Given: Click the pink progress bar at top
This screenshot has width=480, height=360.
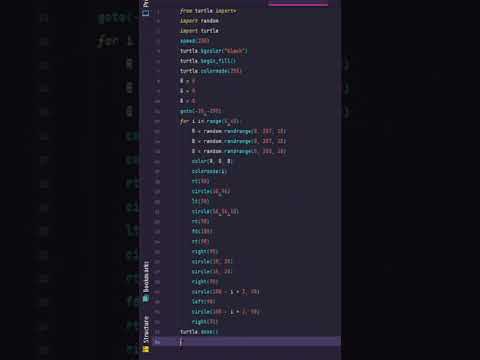Looking at the screenshot, I should point(298,5).
